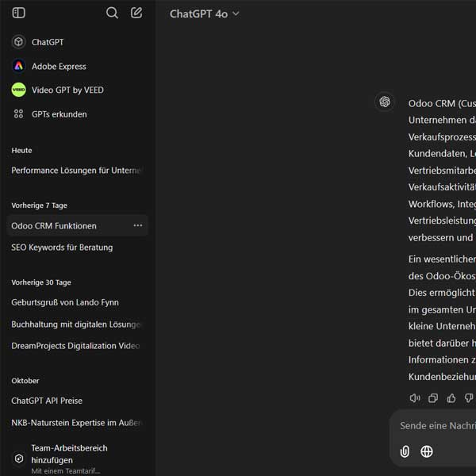
Task: Open chat search with magnifier icon
Action: point(112,13)
